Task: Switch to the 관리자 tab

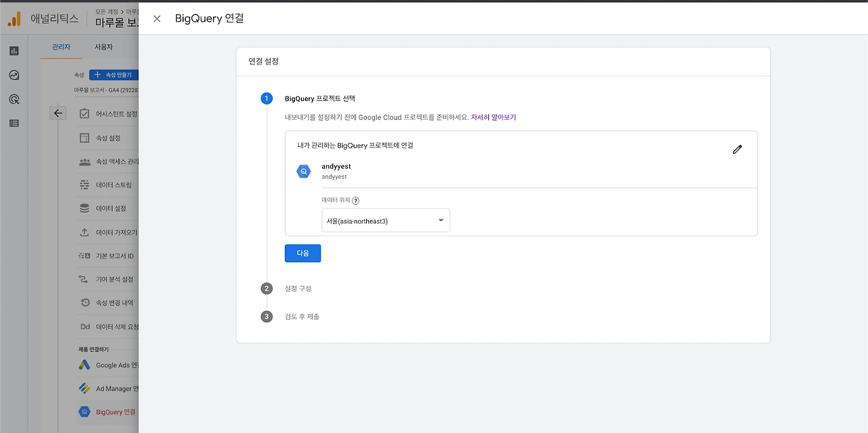Action: click(61, 47)
